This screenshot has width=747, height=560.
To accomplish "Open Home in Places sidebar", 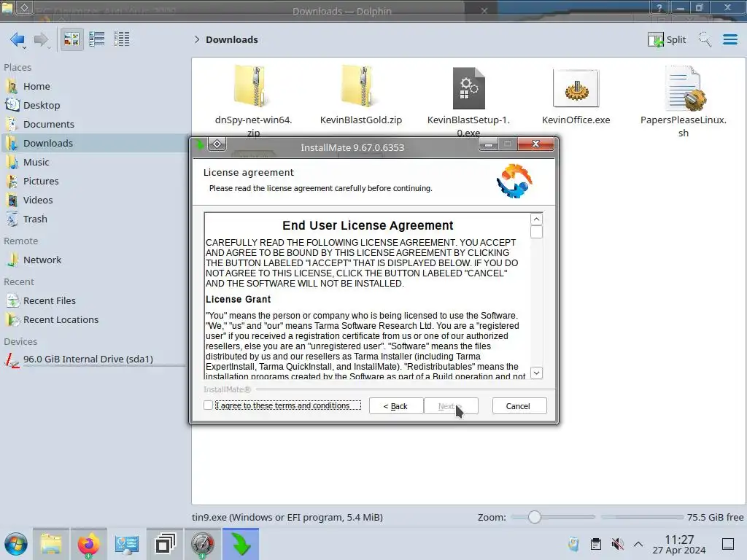I will coord(94,86).
